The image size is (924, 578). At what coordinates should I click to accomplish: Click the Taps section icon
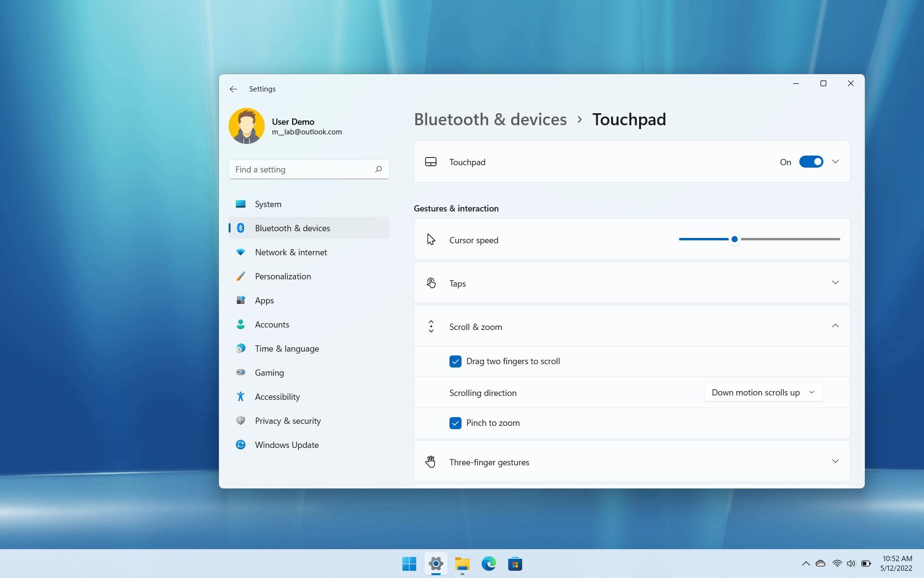click(x=430, y=282)
